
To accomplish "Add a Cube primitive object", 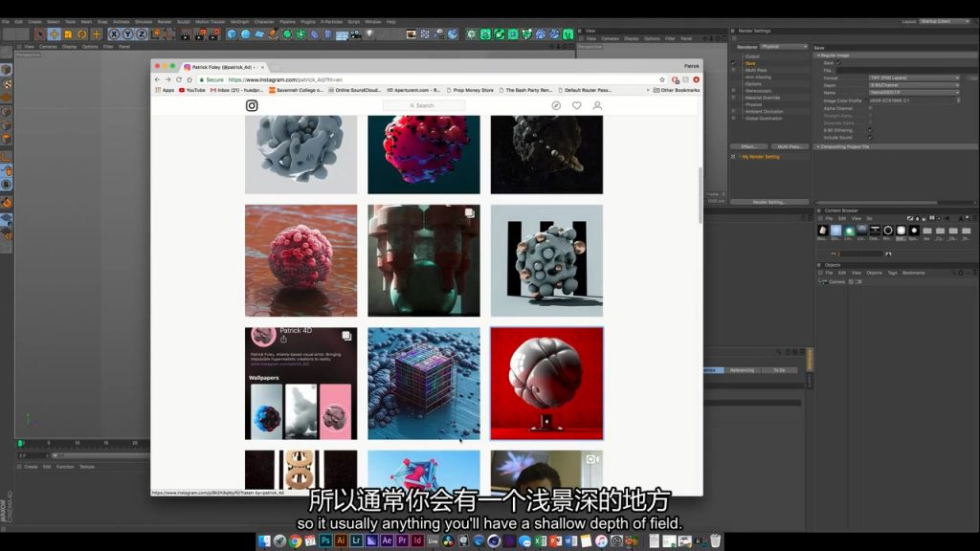I will pyautogui.click(x=232, y=34).
